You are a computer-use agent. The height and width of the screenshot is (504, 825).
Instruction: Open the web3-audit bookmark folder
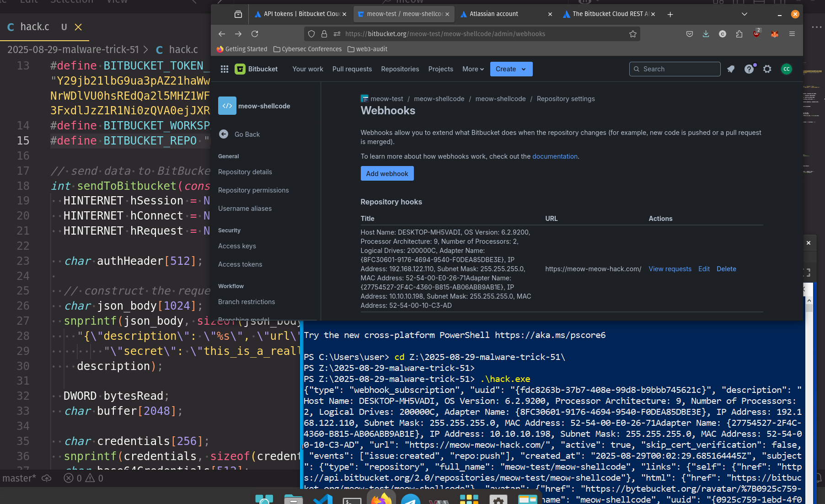point(367,49)
